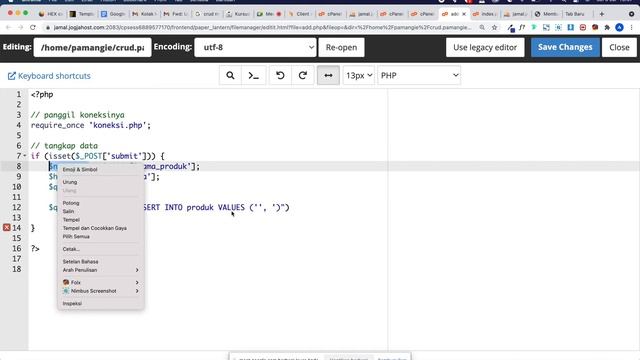The image size is (640, 360).
Task: Switch to the Kursus tab
Action: click(237, 14)
